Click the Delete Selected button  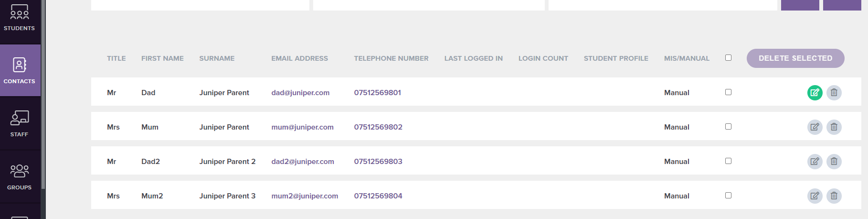pyautogui.click(x=795, y=58)
